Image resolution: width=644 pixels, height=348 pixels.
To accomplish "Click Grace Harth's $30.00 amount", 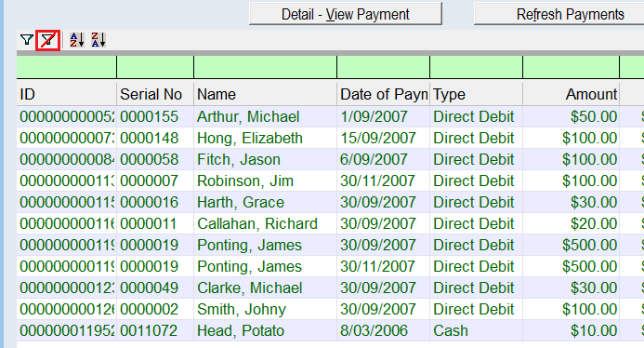I will point(572,202).
